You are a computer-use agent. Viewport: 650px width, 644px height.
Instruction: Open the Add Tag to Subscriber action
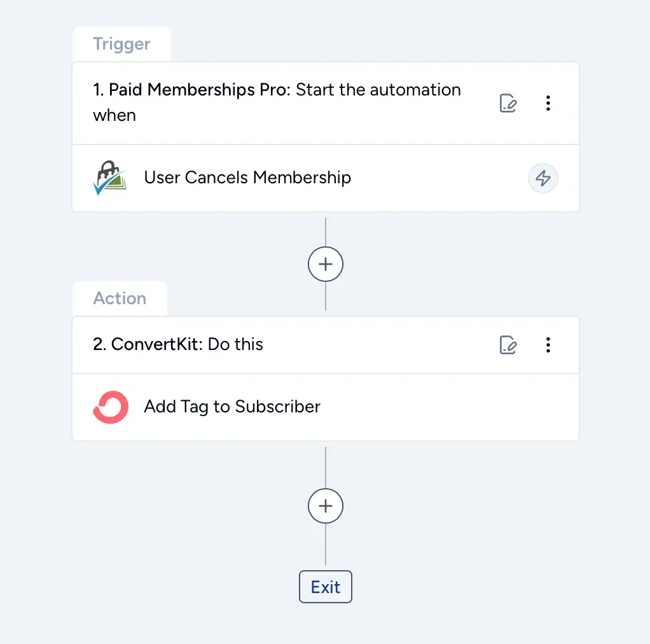(326, 407)
